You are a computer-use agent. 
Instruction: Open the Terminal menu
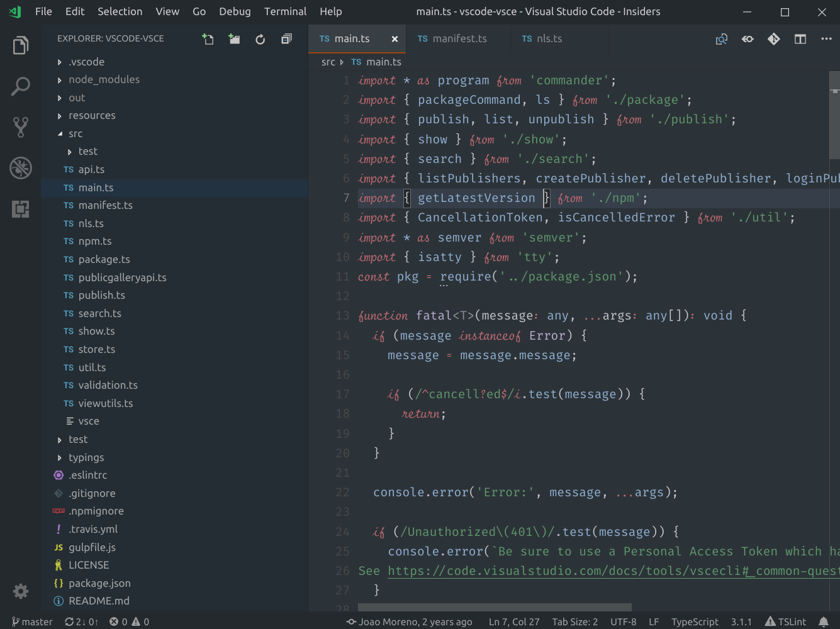coord(285,11)
